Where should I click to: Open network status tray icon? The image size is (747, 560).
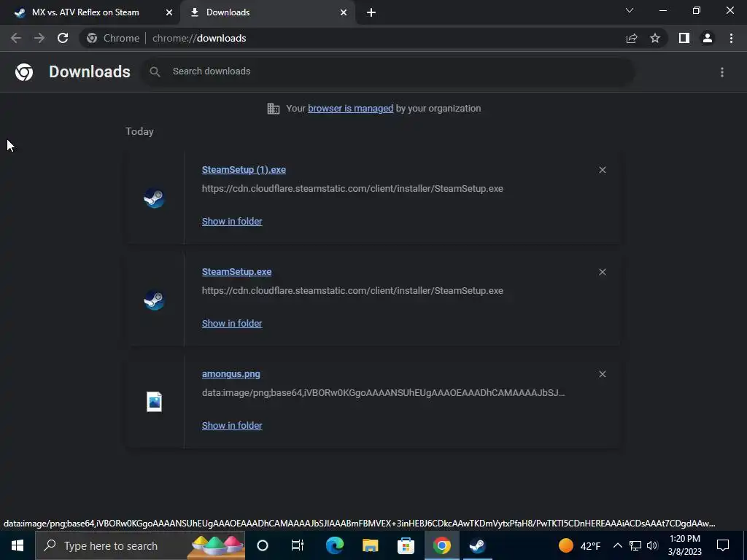pyautogui.click(x=635, y=545)
